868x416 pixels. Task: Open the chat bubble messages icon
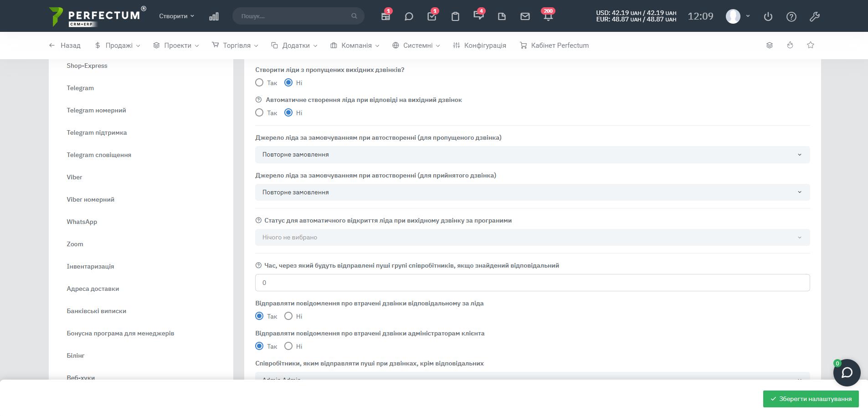(x=409, y=16)
